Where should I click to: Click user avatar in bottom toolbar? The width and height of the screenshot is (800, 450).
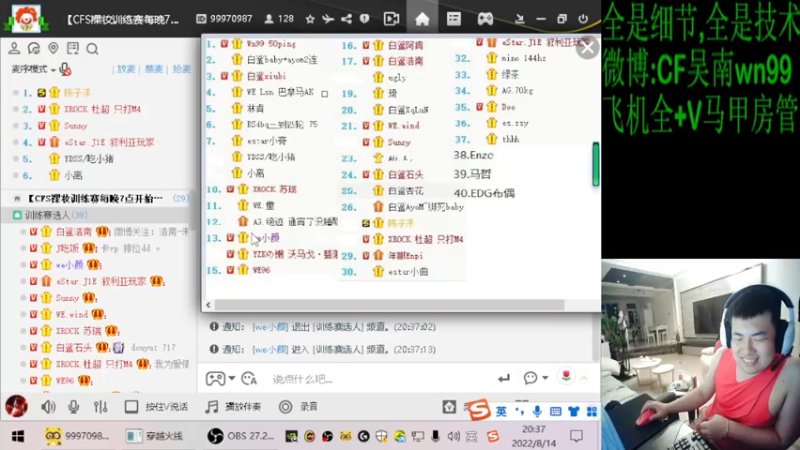16,407
